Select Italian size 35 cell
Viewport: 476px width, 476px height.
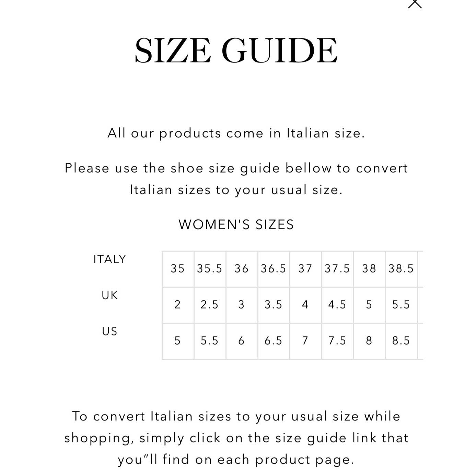coord(178,269)
